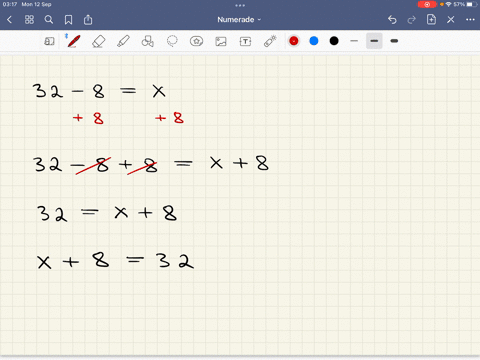Choose the black pen color
This screenshot has height=360, width=480.
(x=334, y=41)
